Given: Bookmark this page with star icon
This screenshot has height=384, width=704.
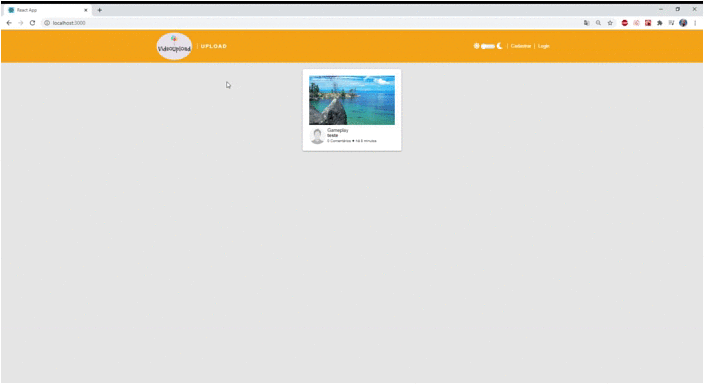Looking at the screenshot, I should coord(610,23).
